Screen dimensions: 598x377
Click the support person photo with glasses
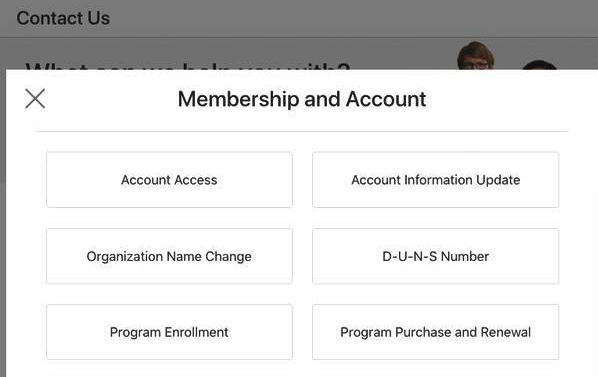pos(476,56)
